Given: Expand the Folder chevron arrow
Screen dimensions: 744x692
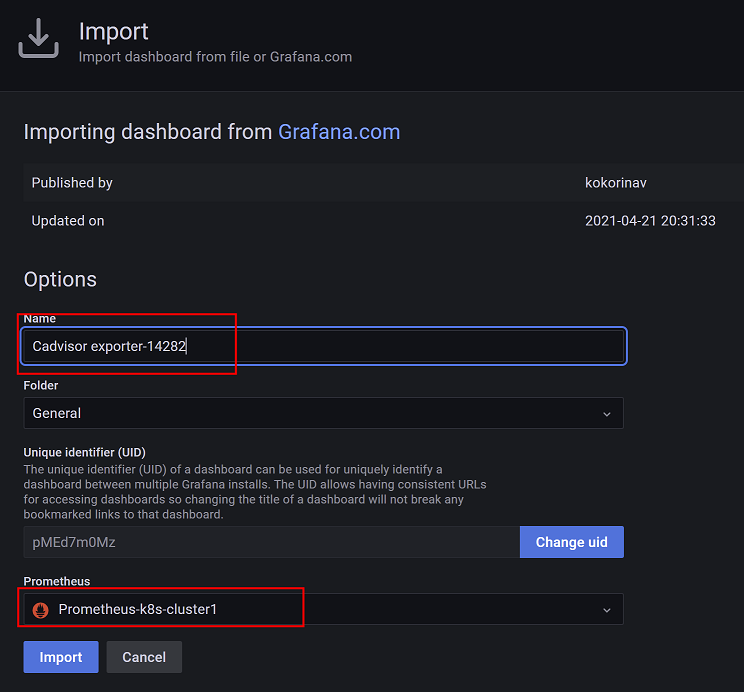Looking at the screenshot, I should (x=606, y=414).
